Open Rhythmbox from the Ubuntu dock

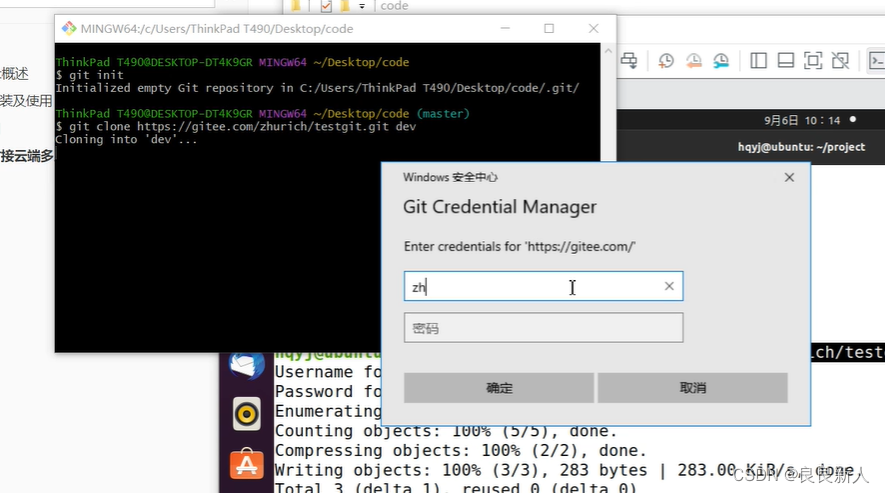[x=247, y=414]
